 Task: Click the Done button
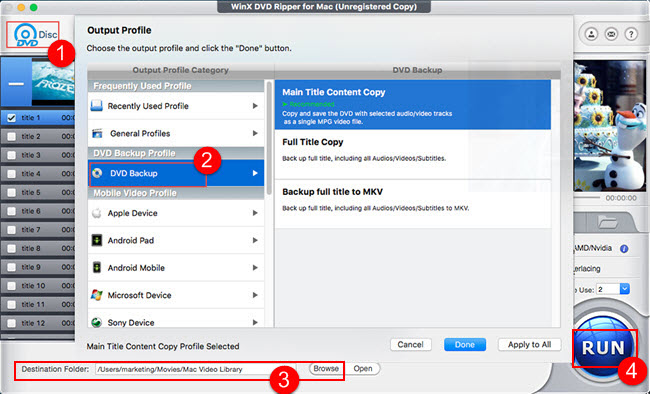[x=465, y=345]
